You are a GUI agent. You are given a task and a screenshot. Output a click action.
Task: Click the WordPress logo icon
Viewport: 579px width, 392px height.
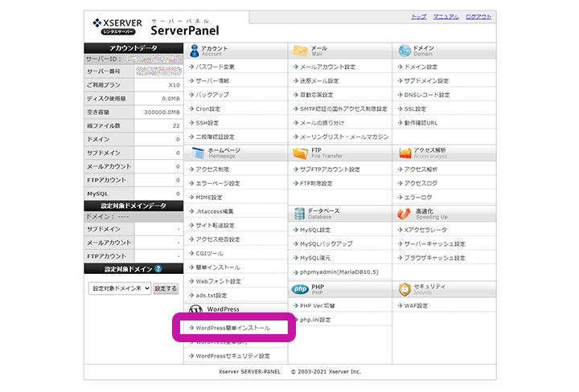[195, 309]
